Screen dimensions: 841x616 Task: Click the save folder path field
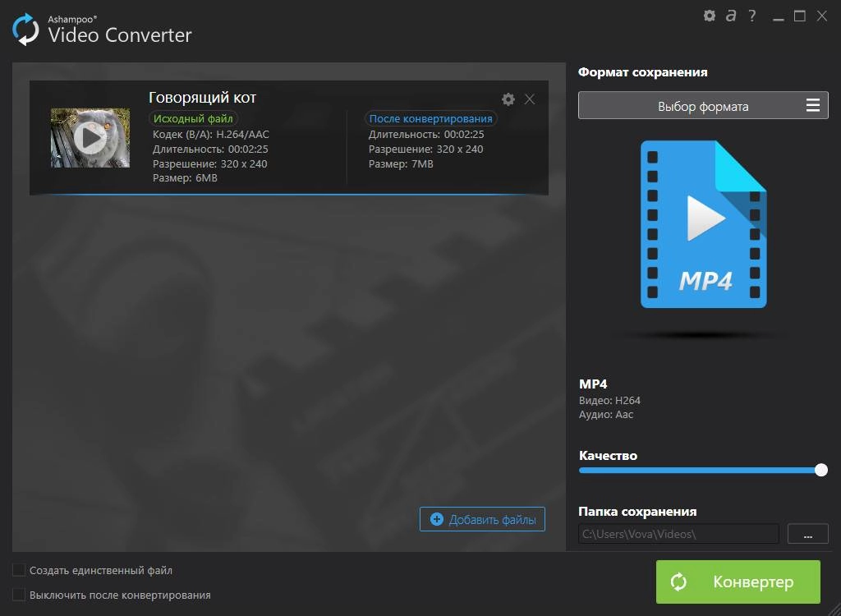pyautogui.click(x=678, y=534)
